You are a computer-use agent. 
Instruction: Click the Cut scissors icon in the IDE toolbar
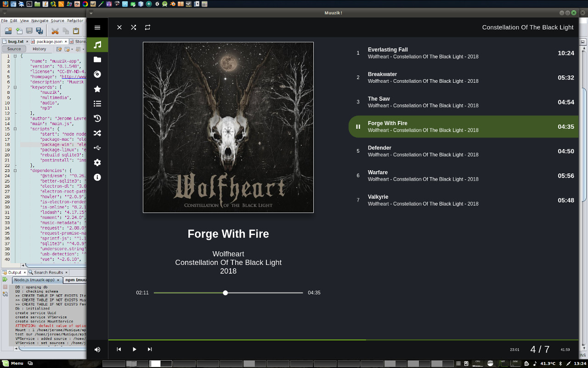click(x=55, y=31)
